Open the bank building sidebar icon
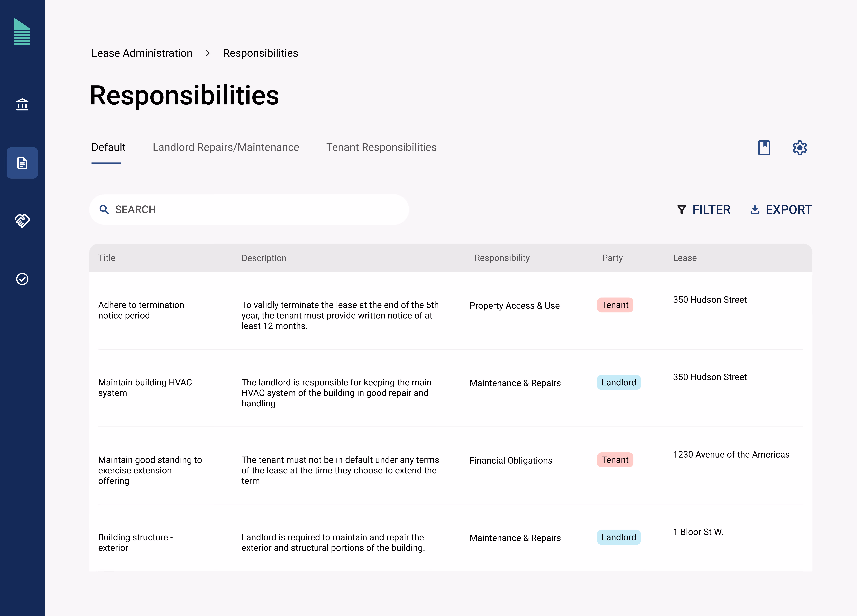Image resolution: width=857 pixels, height=616 pixels. [x=22, y=104]
